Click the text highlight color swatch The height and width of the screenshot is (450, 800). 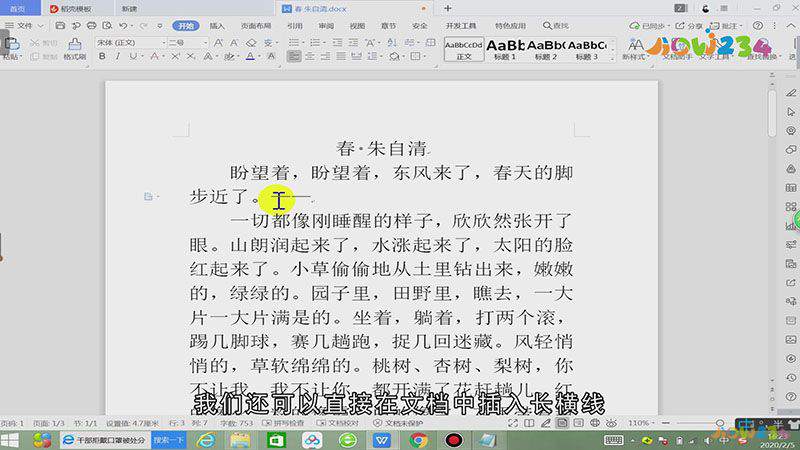[x=230, y=56]
